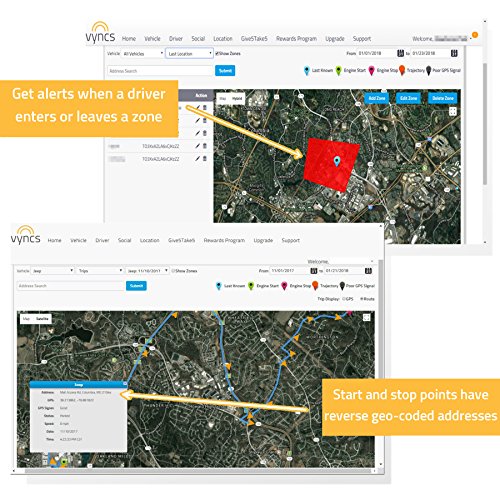Select the Route trip display radio button
Image resolution: width=500 pixels, height=500 pixels.
[x=362, y=299]
